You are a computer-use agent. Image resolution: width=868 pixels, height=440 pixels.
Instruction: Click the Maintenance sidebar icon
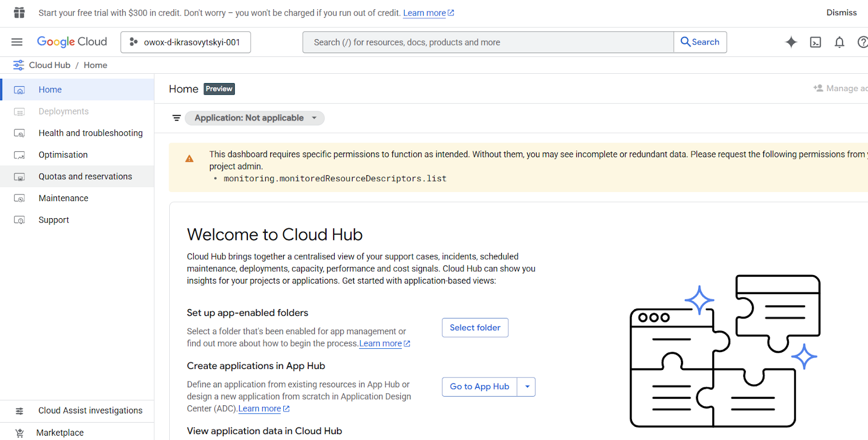[x=19, y=198]
